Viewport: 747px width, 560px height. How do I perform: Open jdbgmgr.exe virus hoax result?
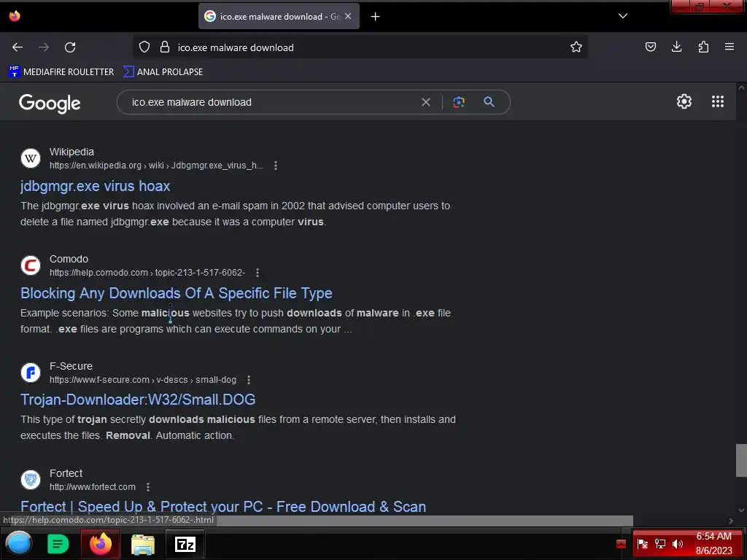coord(96,186)
